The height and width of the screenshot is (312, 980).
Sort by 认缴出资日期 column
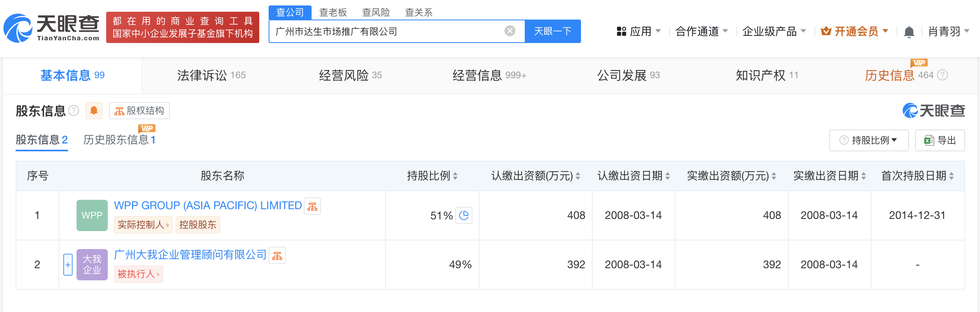(668, 176)
